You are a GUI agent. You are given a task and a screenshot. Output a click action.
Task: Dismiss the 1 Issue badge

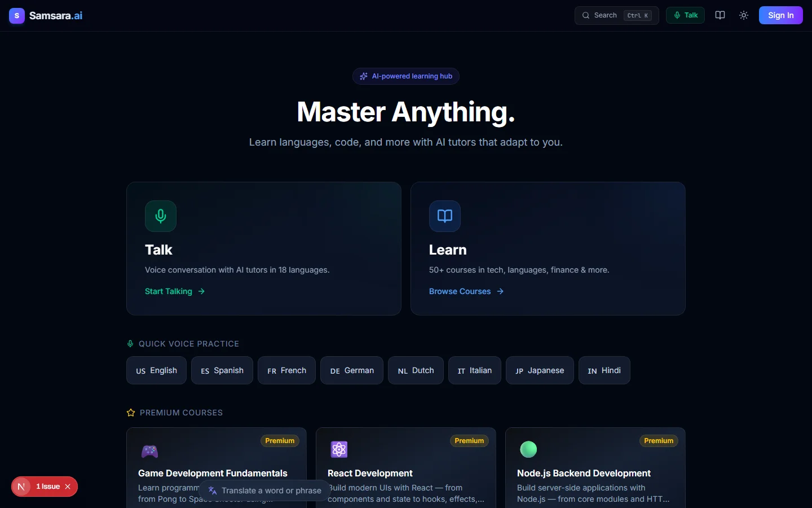coord(68,487)
